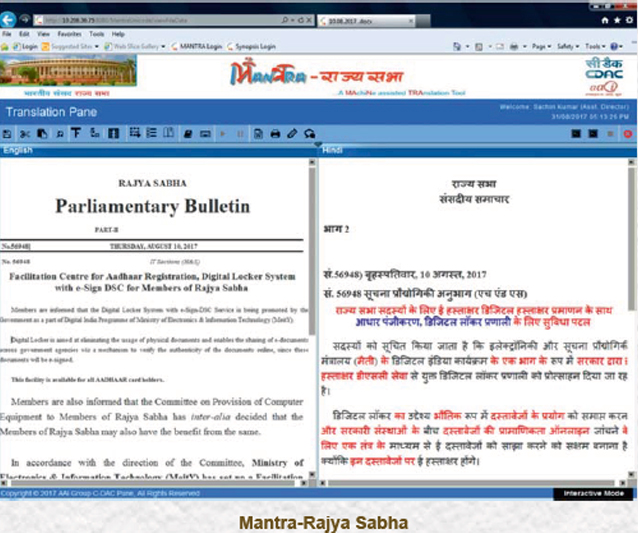Viewport: 638px width, 533px height.
Task: Click the Synopsis Login favorites link
Action: pos(253,46)
